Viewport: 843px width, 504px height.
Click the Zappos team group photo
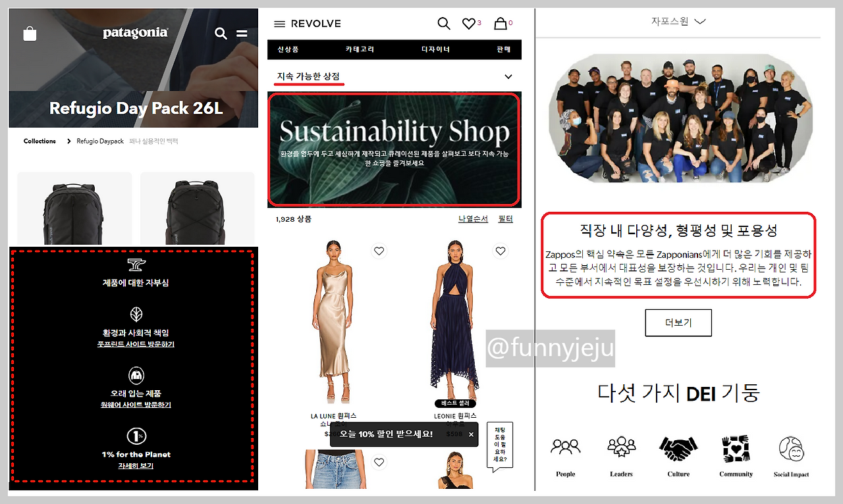(680, 118)
